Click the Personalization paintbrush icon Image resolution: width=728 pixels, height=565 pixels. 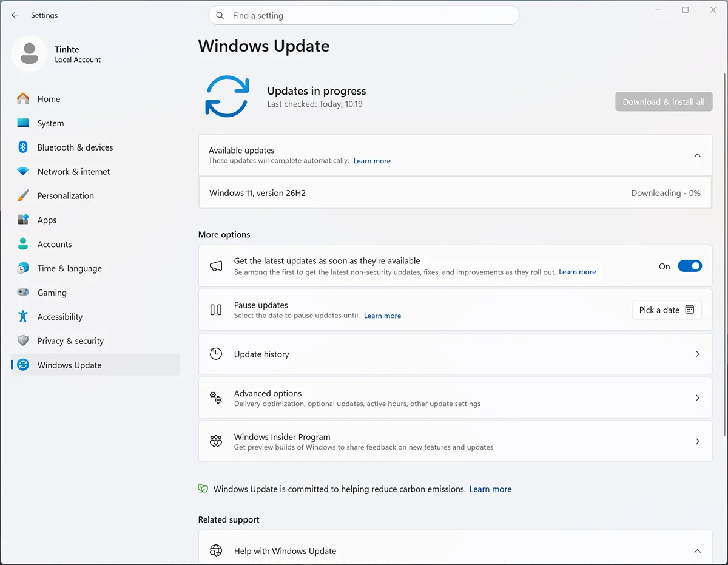tap(23, 196)
